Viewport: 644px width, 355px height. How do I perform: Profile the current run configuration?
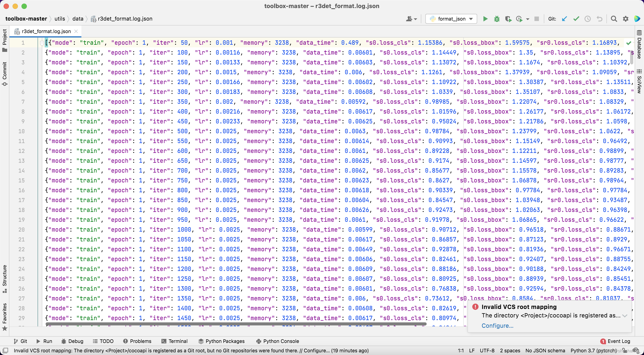[519, 19]
